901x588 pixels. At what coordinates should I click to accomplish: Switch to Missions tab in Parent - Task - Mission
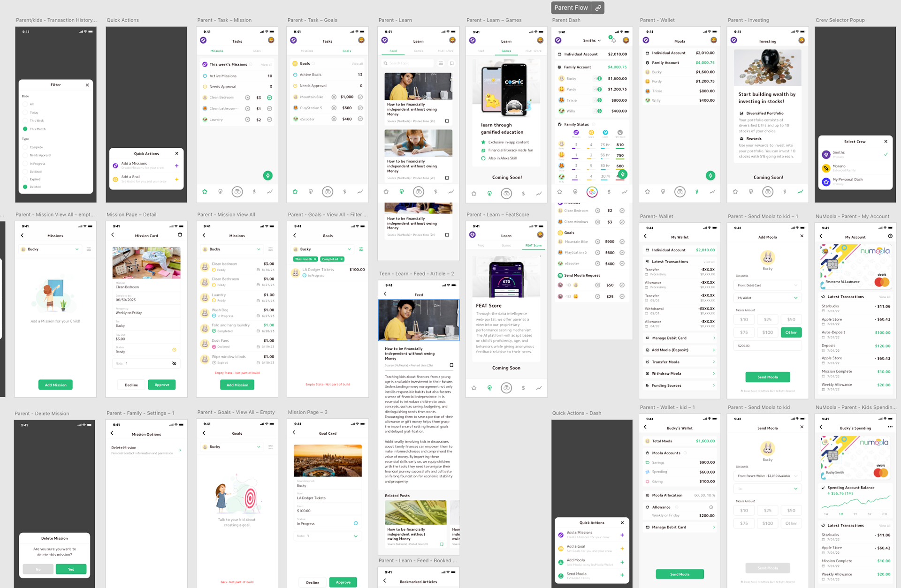click(217, 51)
